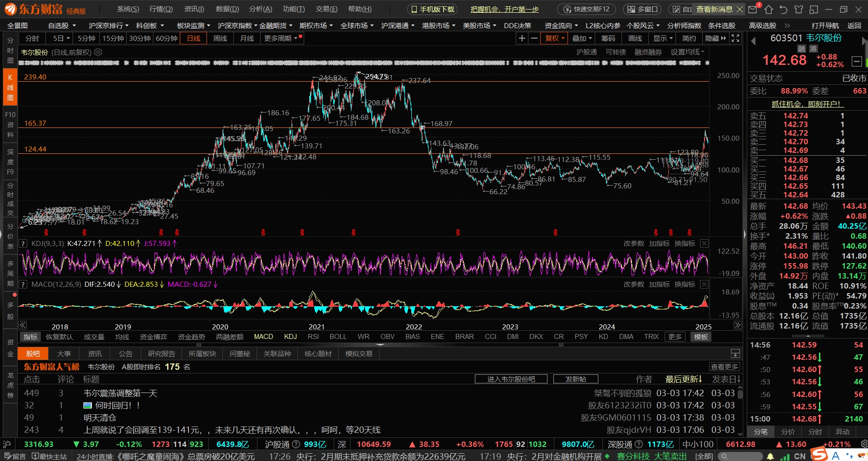Toggle fullscreen chart with the expand icon
Image resolution: width=868 pixels, height=461 pixels.
[x=735, y=39]
